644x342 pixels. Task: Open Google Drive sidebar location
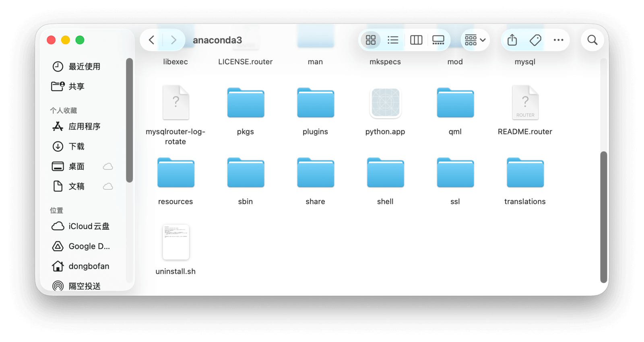pyautogui.click(x=89, y=246)
